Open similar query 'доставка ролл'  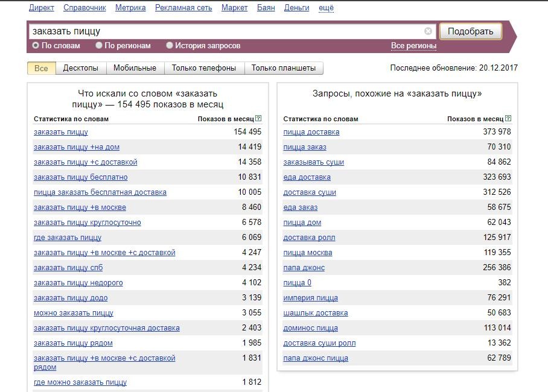pos(309,238)
